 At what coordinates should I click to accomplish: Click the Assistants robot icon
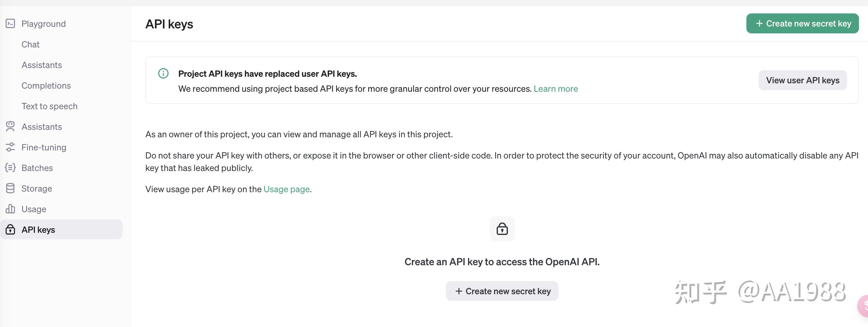[11, 126]
